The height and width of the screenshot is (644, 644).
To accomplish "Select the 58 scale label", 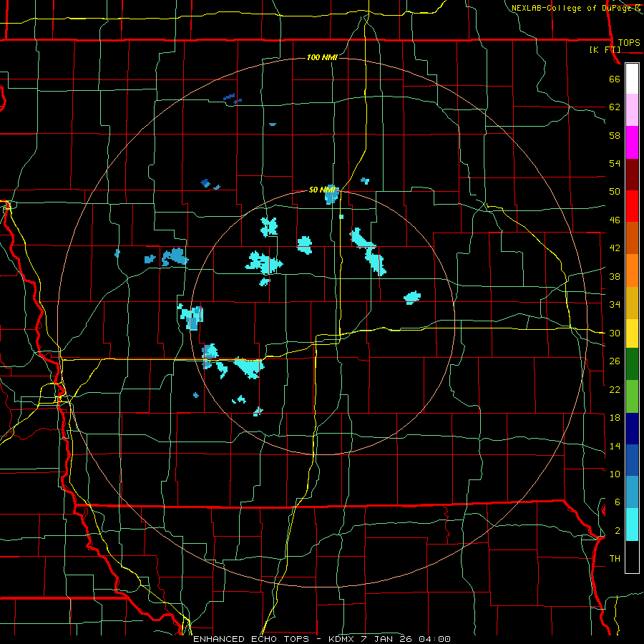I will (615, 135).
